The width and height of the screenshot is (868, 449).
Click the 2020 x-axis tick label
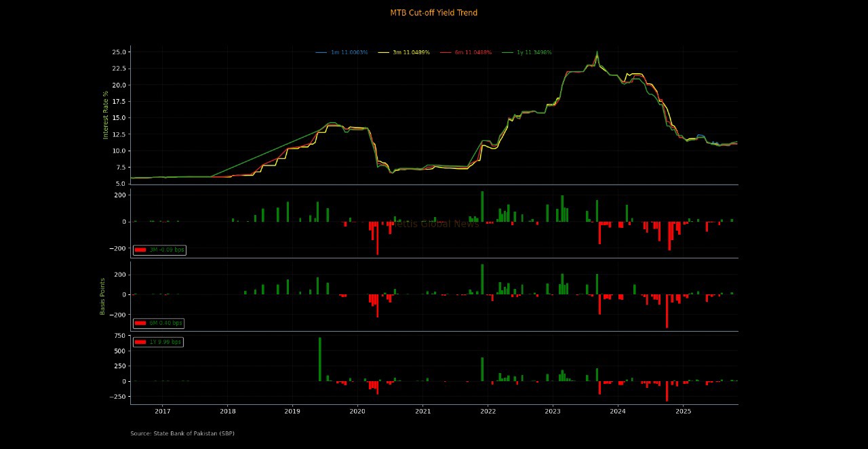(357, 411)
